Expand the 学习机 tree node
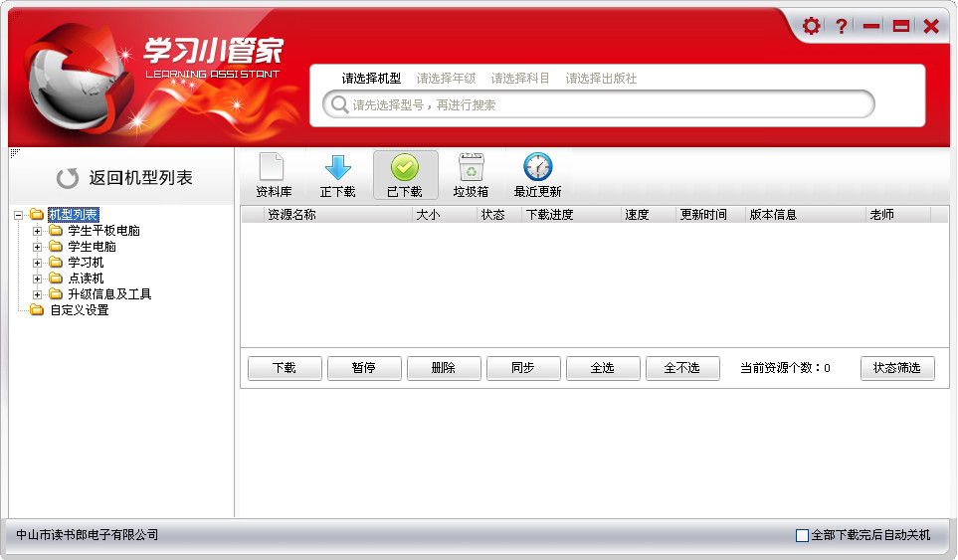 point(38,263)
